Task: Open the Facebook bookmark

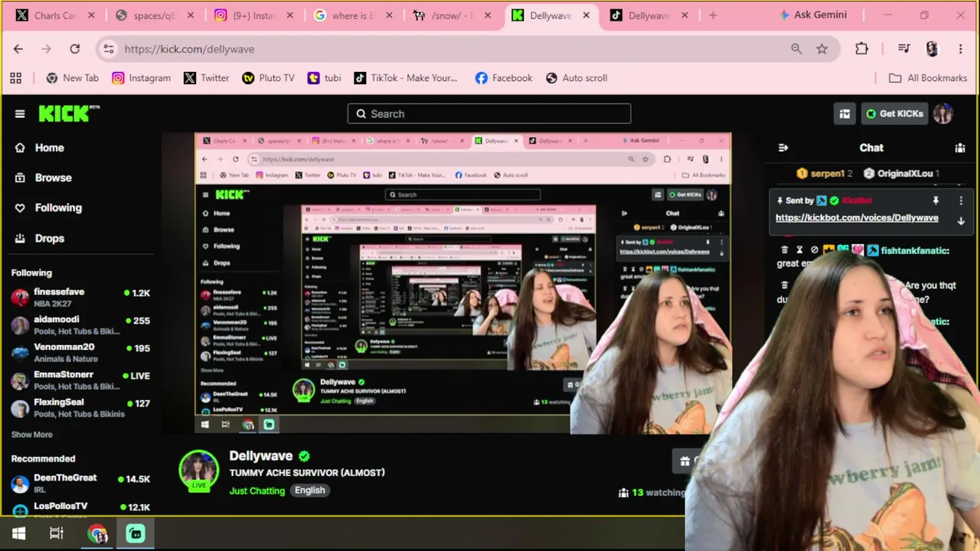Action: click(504, 78)
